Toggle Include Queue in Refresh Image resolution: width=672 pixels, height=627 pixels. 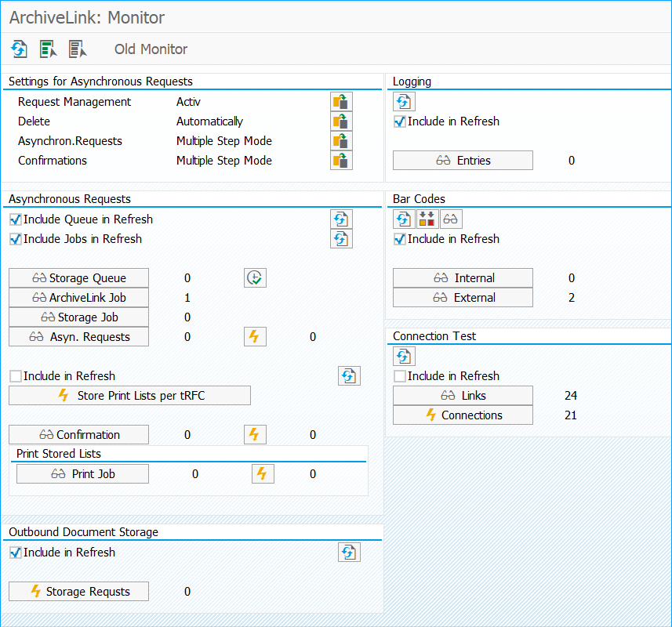click(16, 219)
